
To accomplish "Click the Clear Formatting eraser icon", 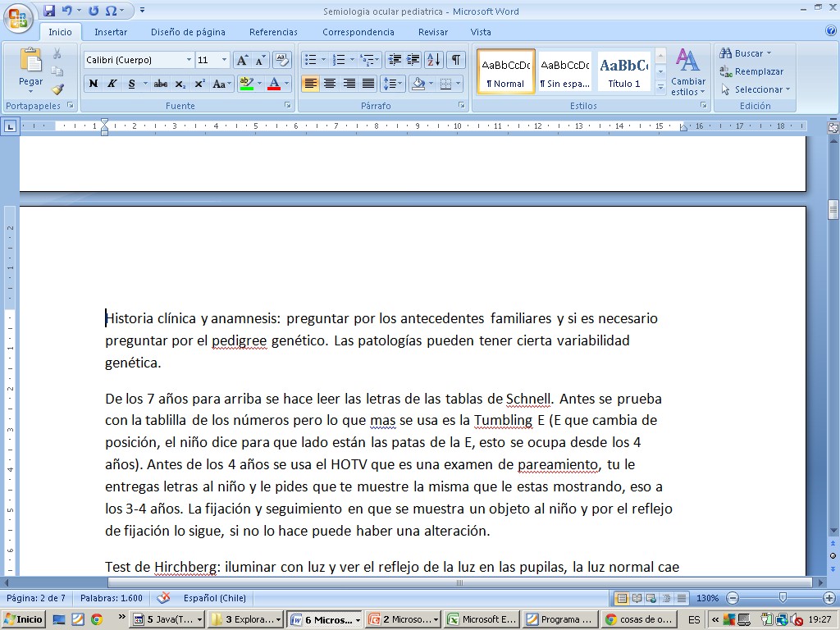I will click(282, 60).
